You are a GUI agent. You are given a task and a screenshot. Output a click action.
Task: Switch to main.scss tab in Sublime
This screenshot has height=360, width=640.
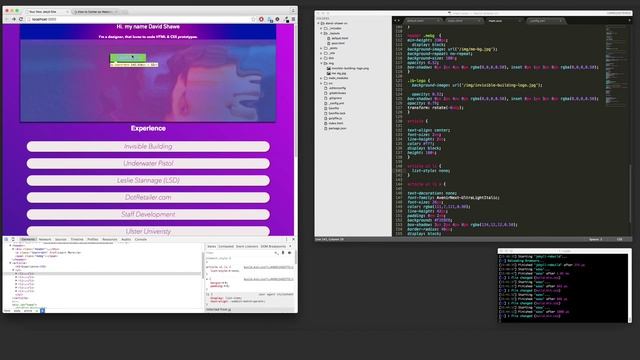pyautogui.click(x=504, y=20)
